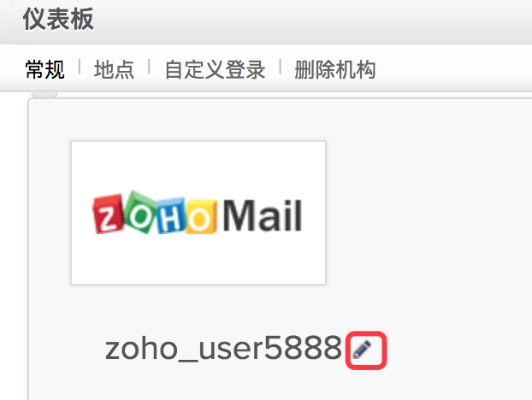Click the blue H block in logo
The width and height of the screenshot is (532, 400).
[171, 217]
